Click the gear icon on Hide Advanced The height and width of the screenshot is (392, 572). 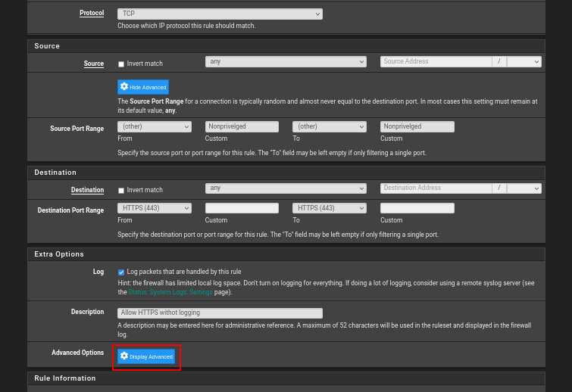pyautogui.click(x=124, y=87)
